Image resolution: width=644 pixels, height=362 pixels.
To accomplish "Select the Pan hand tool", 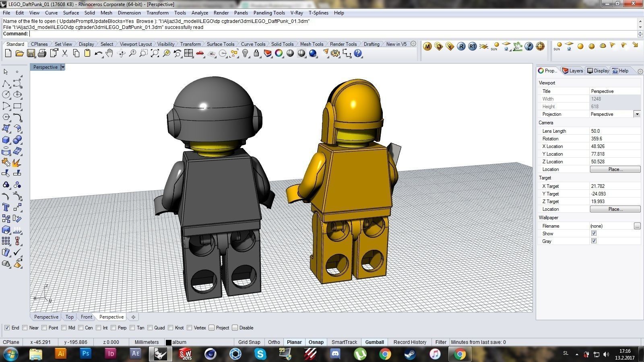I will click(109, 53).
